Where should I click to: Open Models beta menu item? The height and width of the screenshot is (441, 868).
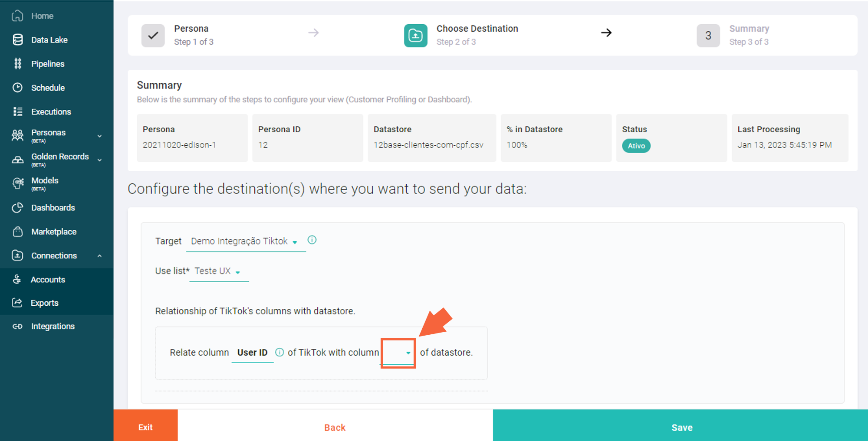coord(45,183)
